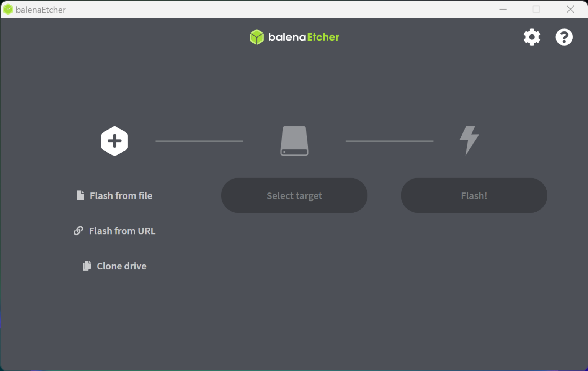Click the Select target button
588x371 pixels.
tap(294, 195)
